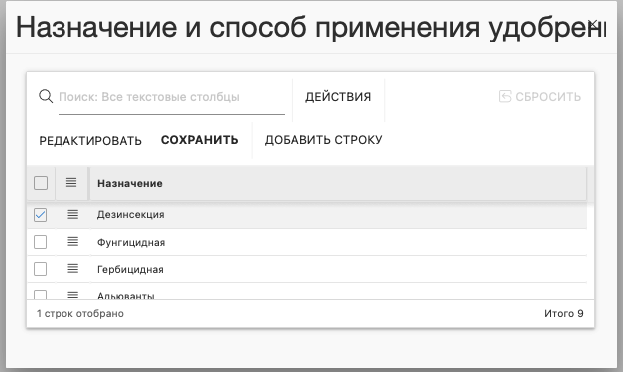The width and height of the screenshot is (623, 372).
Task: Click the Назначение column header
Action: (x=130, y=183)
